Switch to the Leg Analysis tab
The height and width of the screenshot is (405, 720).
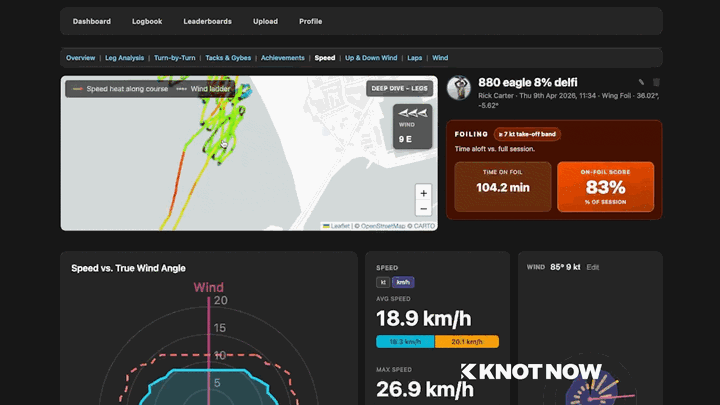click(124, 58)
